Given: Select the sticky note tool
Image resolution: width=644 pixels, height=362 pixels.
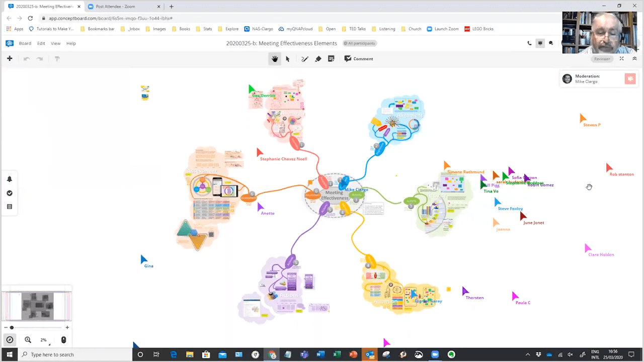Looking at the screenshot, I should [x=331, y=59].
